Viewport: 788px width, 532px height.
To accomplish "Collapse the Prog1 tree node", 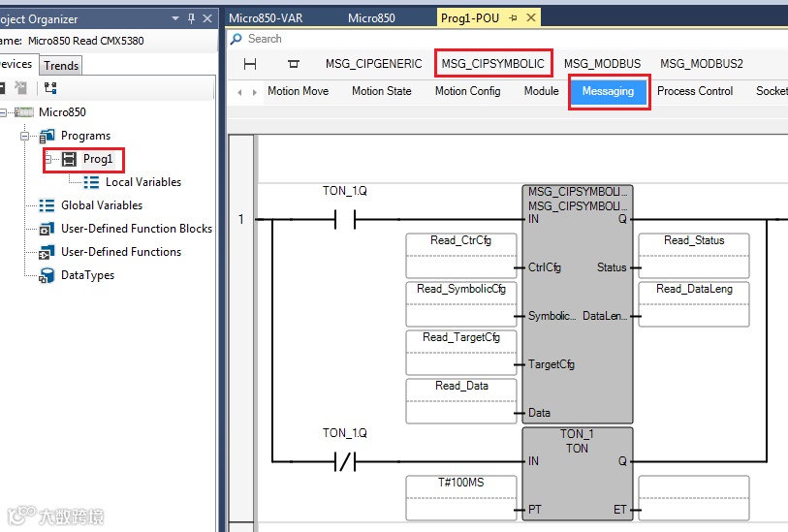I will point(48,159).
